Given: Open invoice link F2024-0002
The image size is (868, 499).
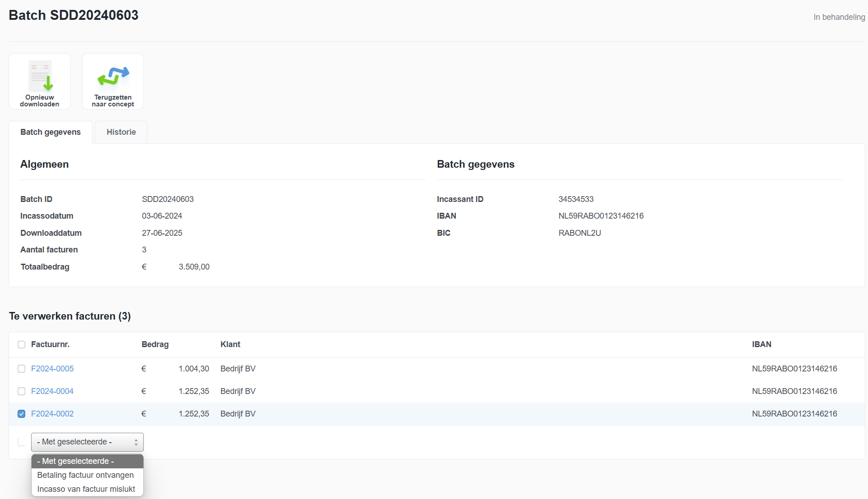Looking at the screenshot, I should pyautogui.click(x=52, y=414).
